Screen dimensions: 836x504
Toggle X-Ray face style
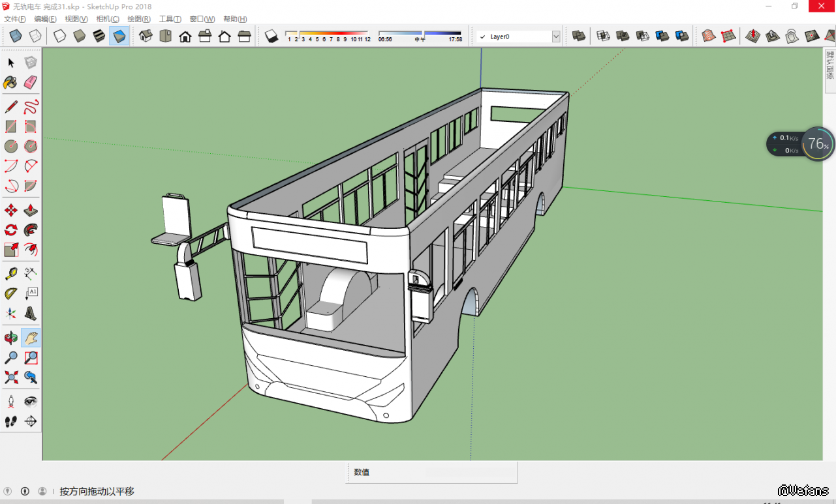(x=16, y=37)
